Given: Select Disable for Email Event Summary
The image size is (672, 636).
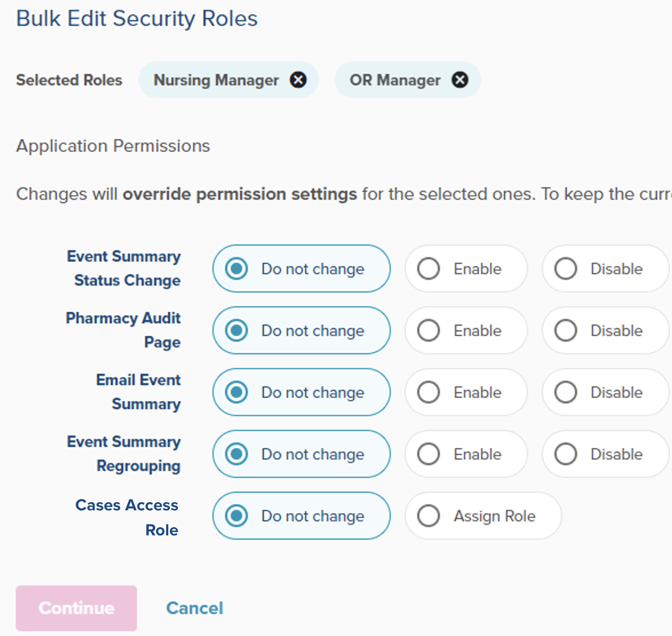Looking at the screenshot, I should (605, 393).
